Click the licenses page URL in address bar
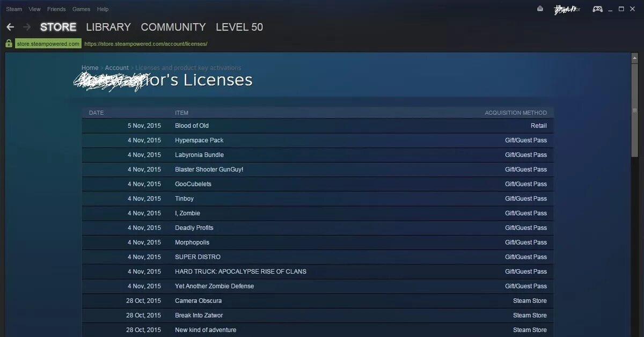Image resolution: width=644 pixels, height=337 pixels. tap(146, 44)
